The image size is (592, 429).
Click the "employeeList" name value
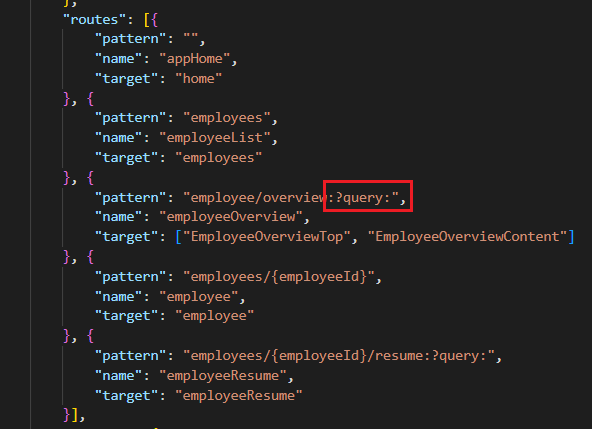(214, 138)
